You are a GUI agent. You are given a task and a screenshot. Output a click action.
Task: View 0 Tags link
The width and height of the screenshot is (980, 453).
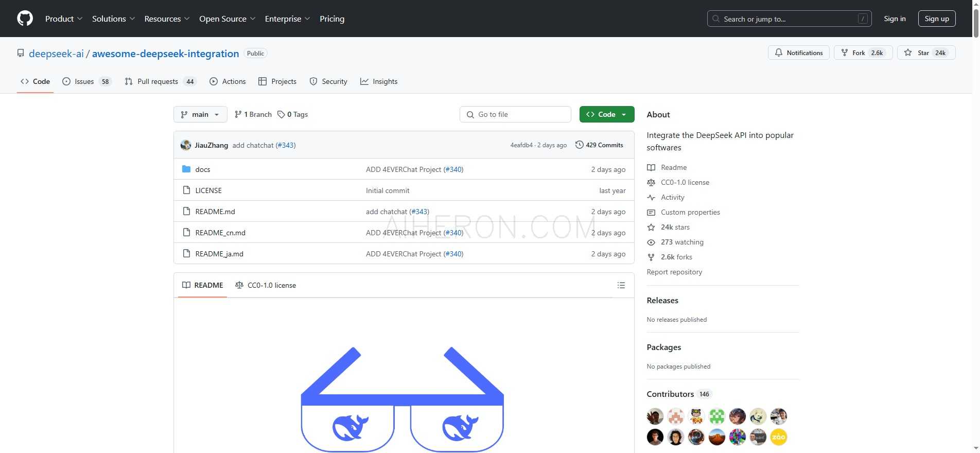[x=292, y=114]
